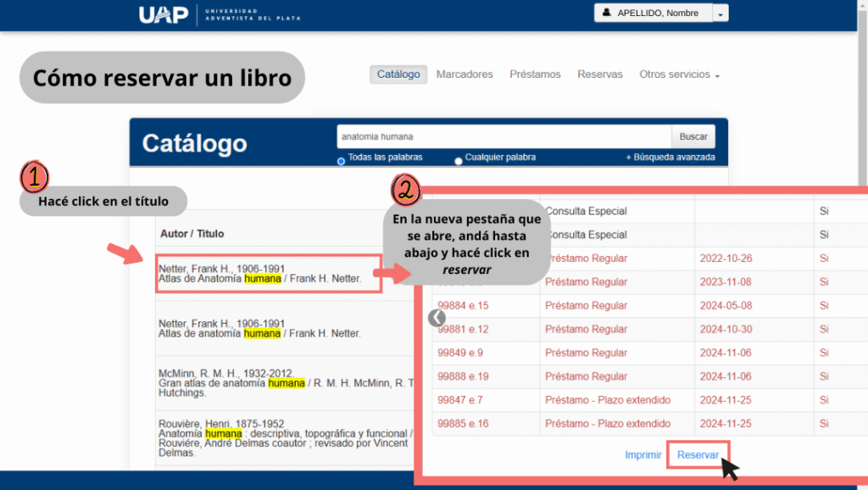Open the user account dropdown arrow
868x490 pixels.
click(720, 14)
